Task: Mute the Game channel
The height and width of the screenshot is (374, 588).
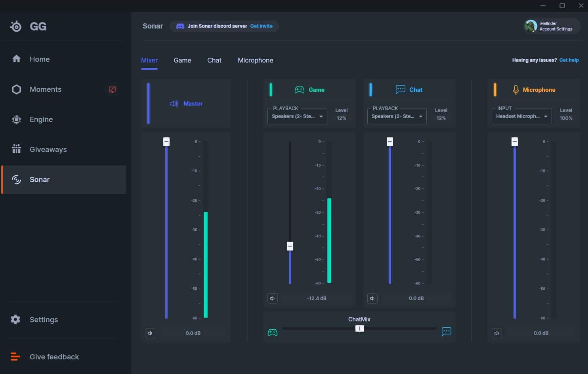Action: tap(273, 298)
